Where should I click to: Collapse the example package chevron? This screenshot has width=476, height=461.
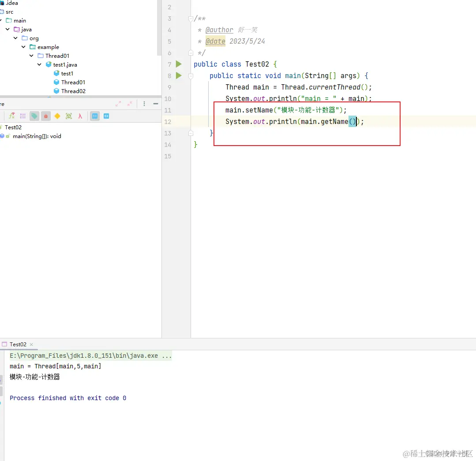click(x=23, y=47)
